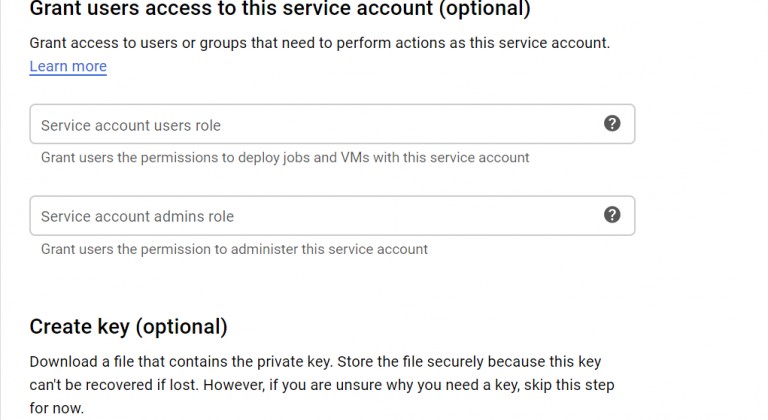Click the can't be recovered if lost line

(322, 385)
